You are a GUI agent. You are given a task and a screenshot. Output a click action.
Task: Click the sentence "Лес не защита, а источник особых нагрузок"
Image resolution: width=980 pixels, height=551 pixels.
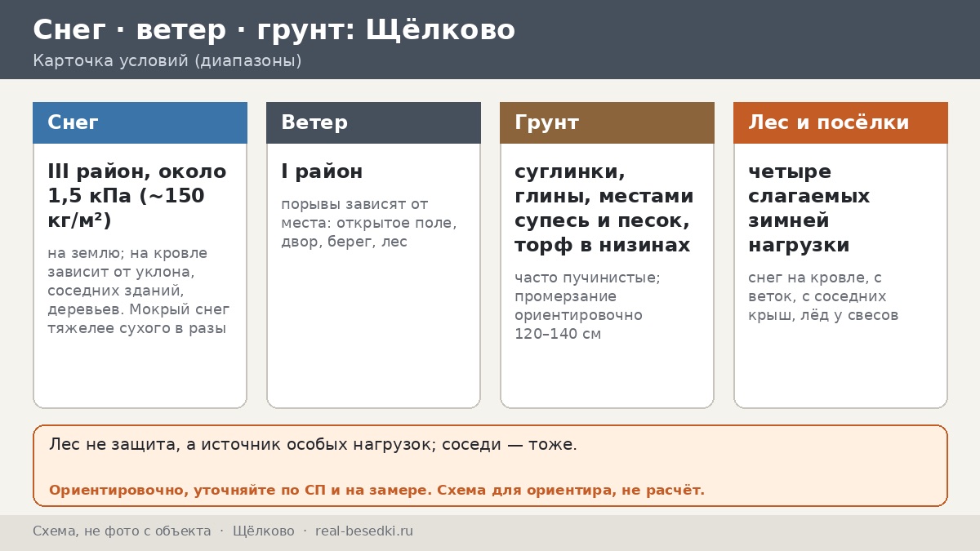coord(313,445)
